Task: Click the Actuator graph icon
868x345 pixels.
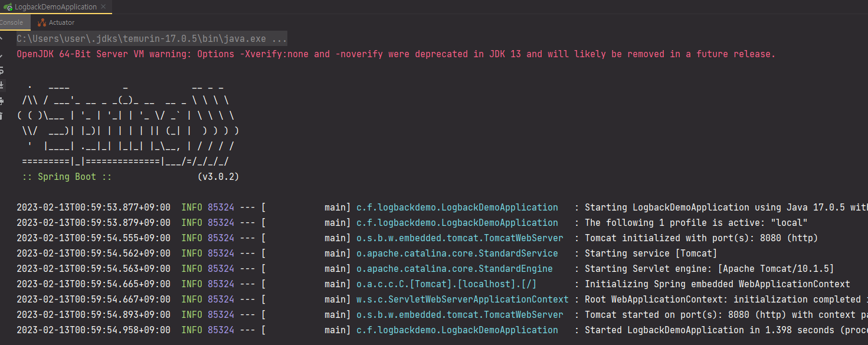Action: (42, 22)
